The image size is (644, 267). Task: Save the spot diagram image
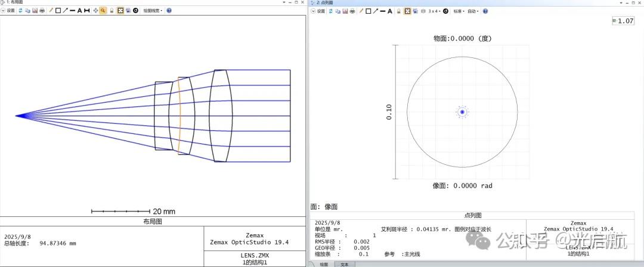point(345,11)
